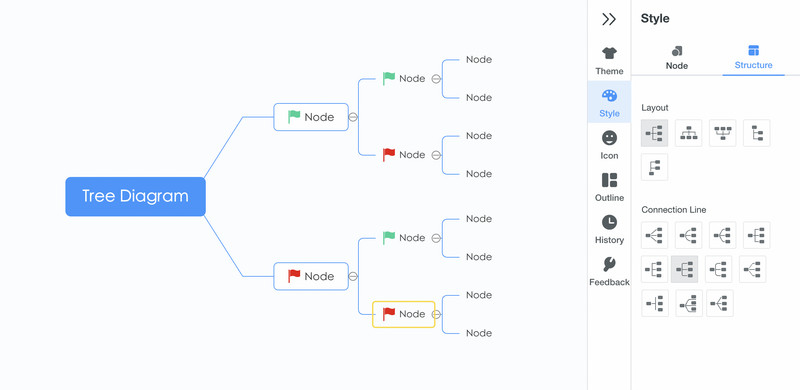Viewport: 800px width, 390px height.
Task: Switch to the Node tab
Action: pyautogui.click(x=677, y=58)
